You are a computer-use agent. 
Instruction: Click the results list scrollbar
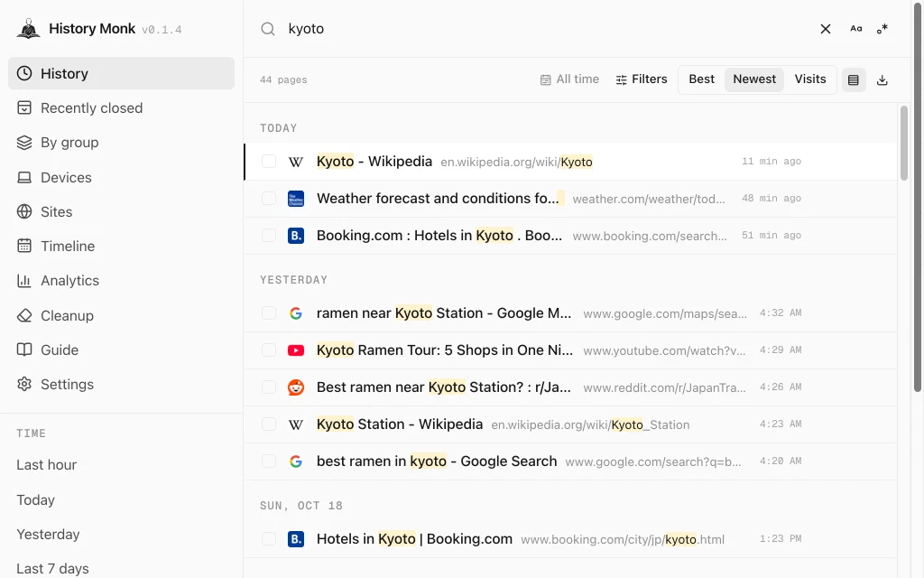904,143
